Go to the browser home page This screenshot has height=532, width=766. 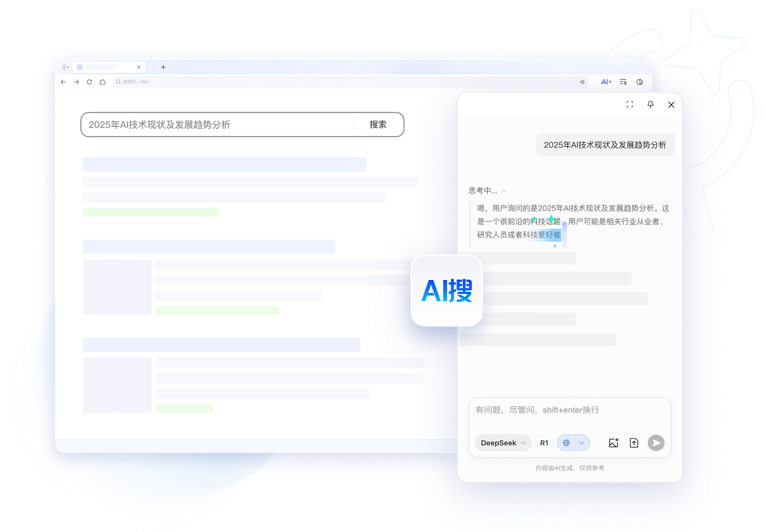coord(103,82)
